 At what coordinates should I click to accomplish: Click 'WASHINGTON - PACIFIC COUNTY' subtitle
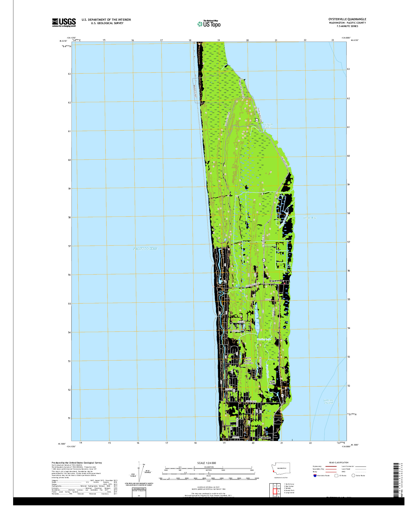tap(347, 23)
